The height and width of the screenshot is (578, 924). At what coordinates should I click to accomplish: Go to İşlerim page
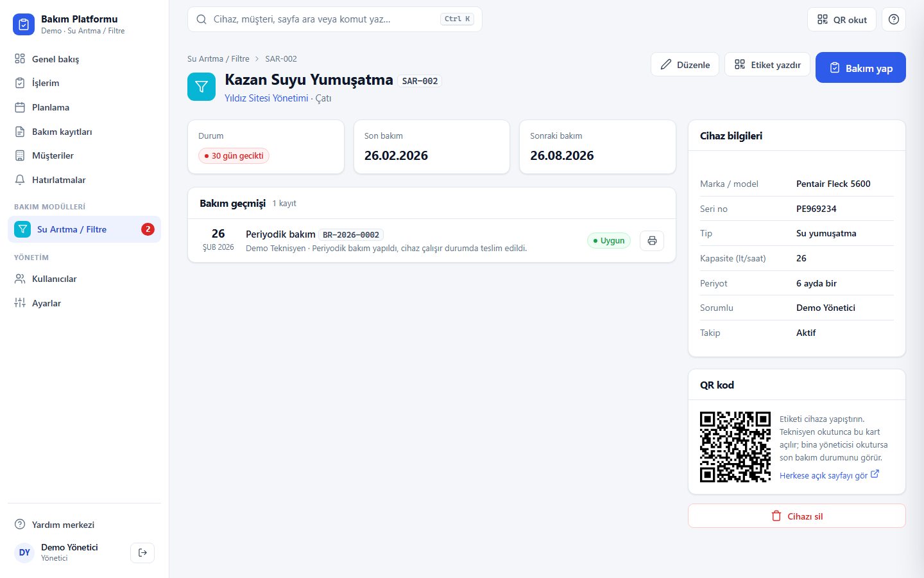pyautogui.click(x=84, y=83)
